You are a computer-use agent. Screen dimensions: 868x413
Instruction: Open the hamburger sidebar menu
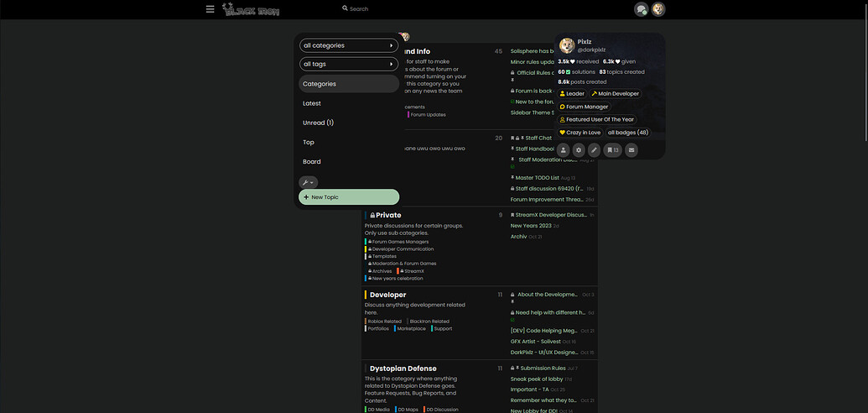point(211,9)
